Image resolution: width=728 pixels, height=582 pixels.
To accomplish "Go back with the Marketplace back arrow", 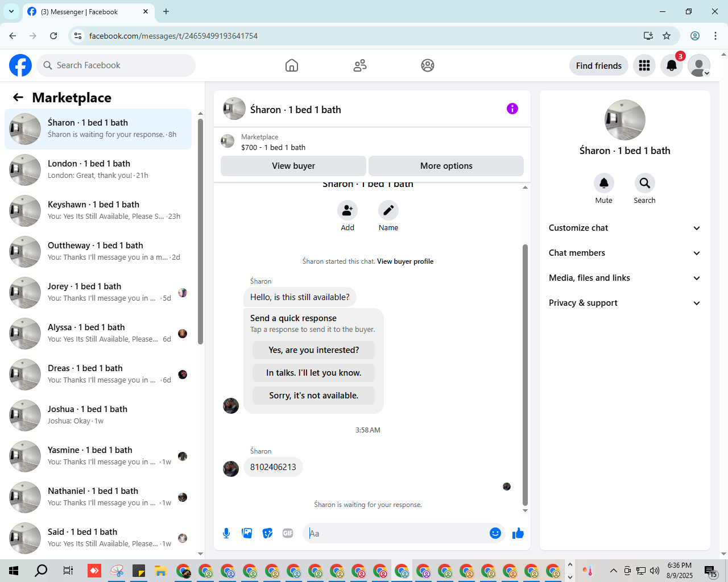I will coord(18,97).
